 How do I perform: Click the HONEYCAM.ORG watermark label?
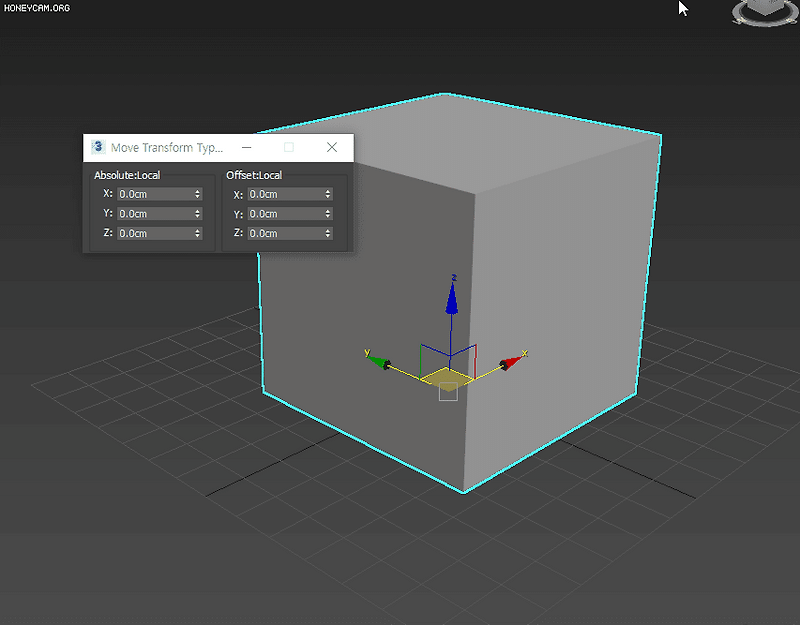pos(35,7)
